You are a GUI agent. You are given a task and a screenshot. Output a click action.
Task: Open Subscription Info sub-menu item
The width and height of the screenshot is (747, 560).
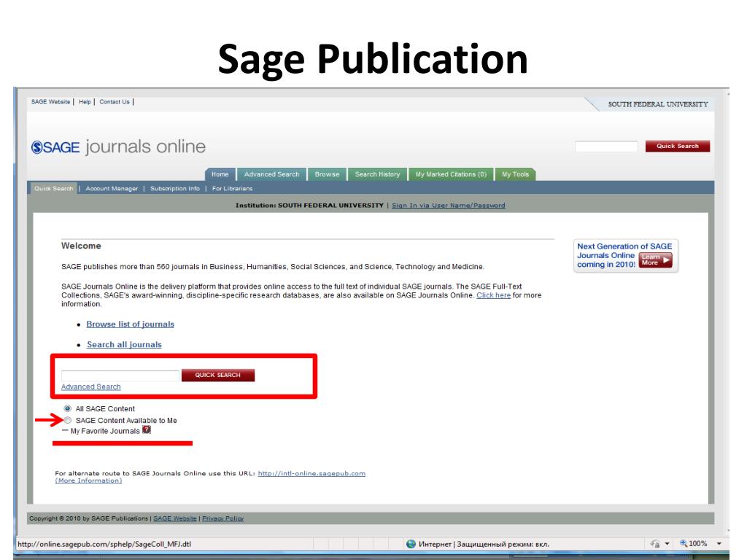[175, 189]
